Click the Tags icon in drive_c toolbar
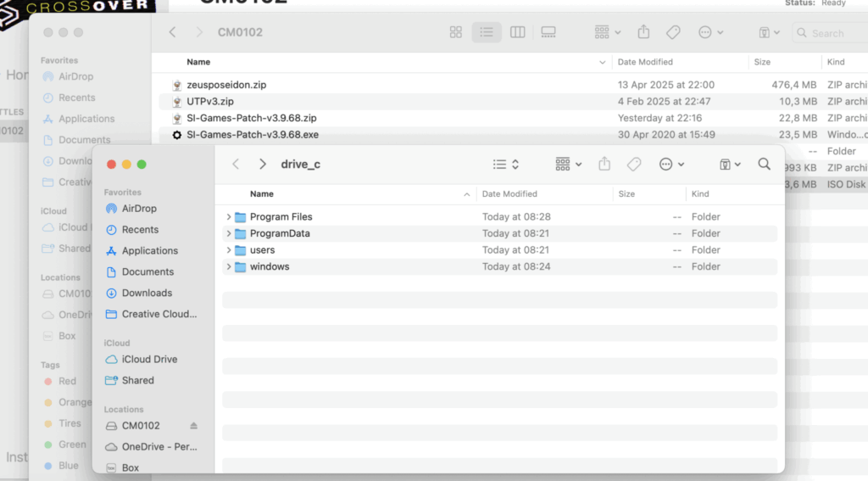The width and height of the screenshot is (868, 481). point(634,165)
